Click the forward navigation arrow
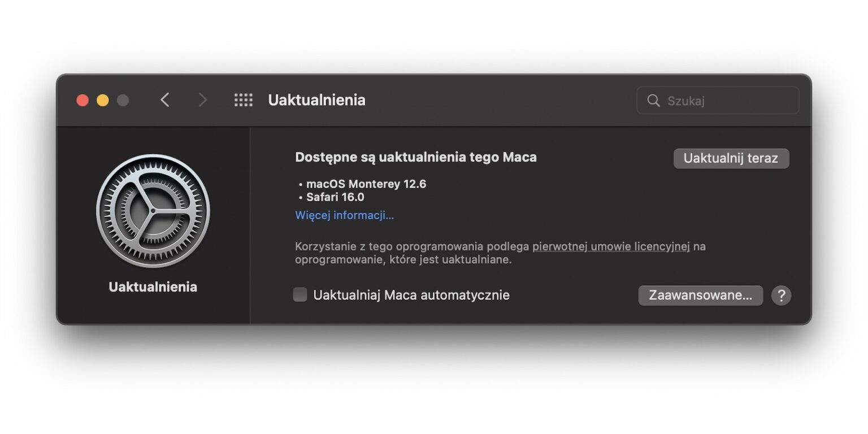The width and height of the screenshot is (868, 434). [x=202, y=99]
